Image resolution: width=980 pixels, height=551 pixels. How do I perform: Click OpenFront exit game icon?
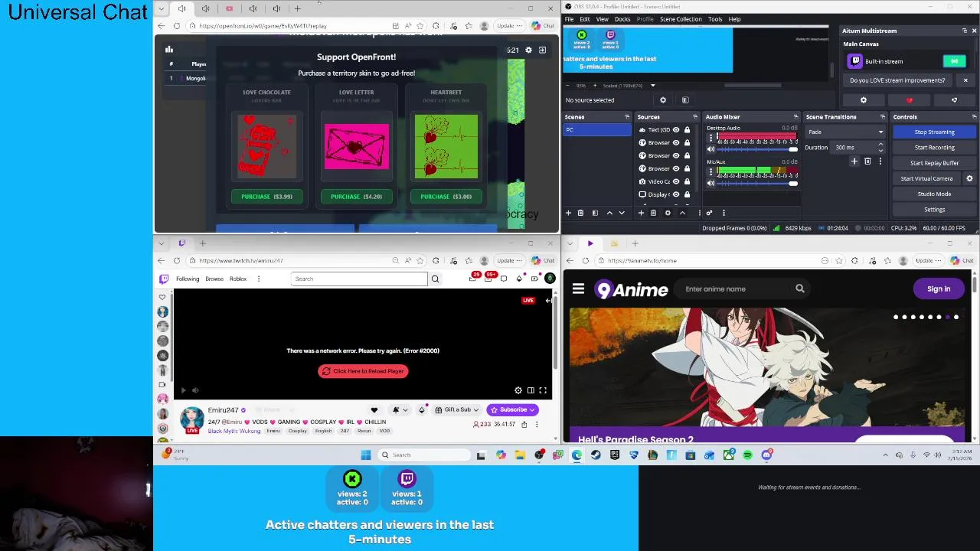pos(542,50)
